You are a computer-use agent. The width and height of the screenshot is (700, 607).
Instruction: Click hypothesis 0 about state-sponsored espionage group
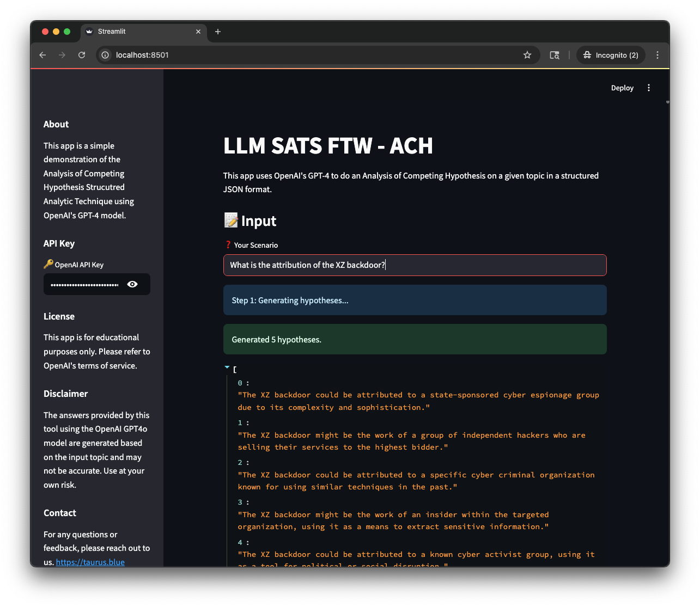418,401
